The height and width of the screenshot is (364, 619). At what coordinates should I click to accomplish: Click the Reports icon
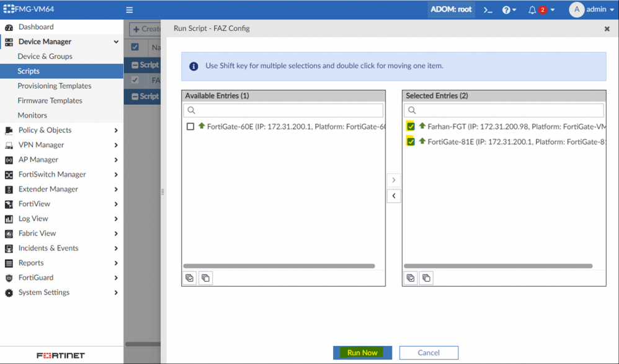click(x=9, y=264)
